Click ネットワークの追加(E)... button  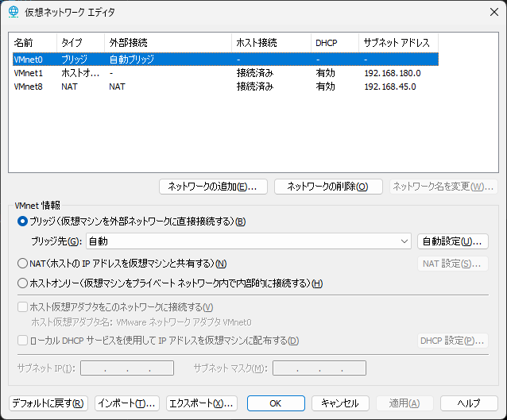coord(213,187)
